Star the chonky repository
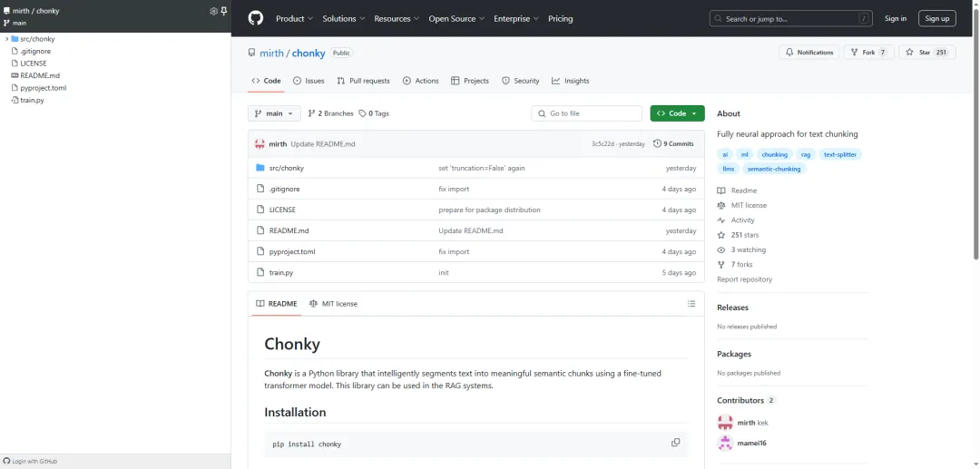This screenshot has height=469, width=980. (926, 53)
